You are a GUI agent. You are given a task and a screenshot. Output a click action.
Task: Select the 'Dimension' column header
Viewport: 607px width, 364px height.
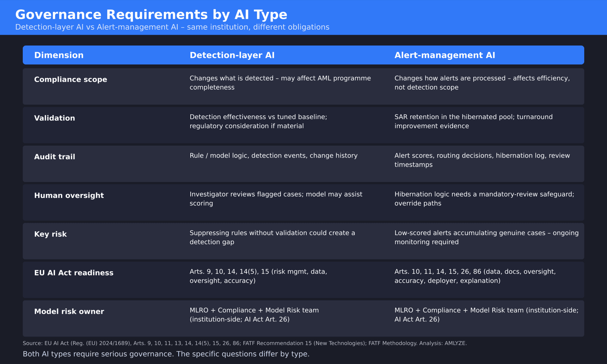[x=59, y=55]
